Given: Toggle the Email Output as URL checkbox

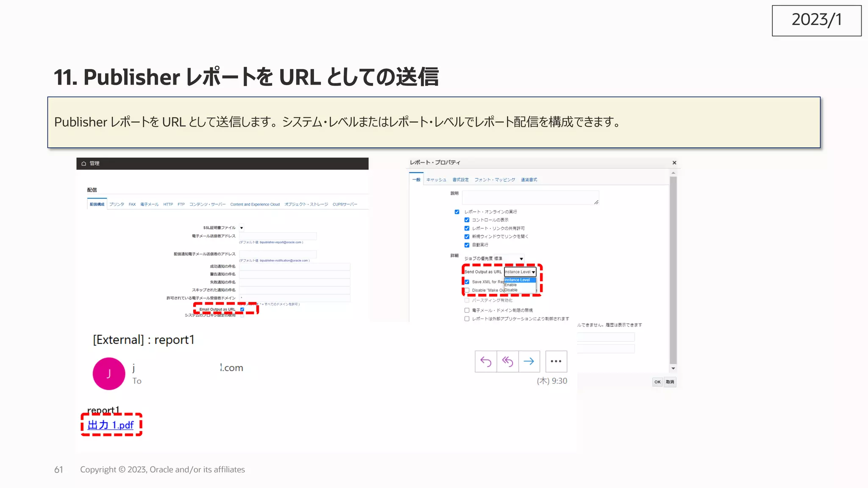Looking at the screenshot, I should [242, 310].
